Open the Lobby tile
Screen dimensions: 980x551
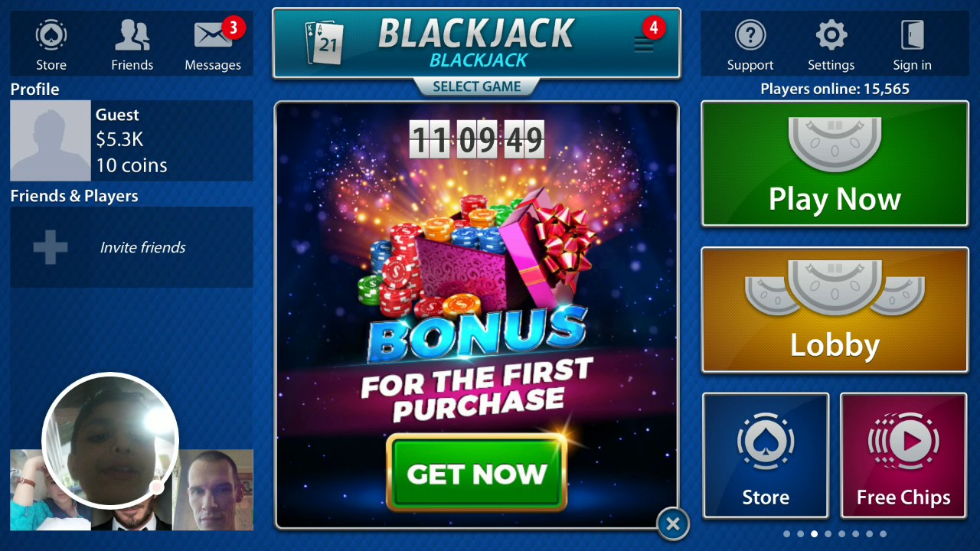tap(835, 310)
